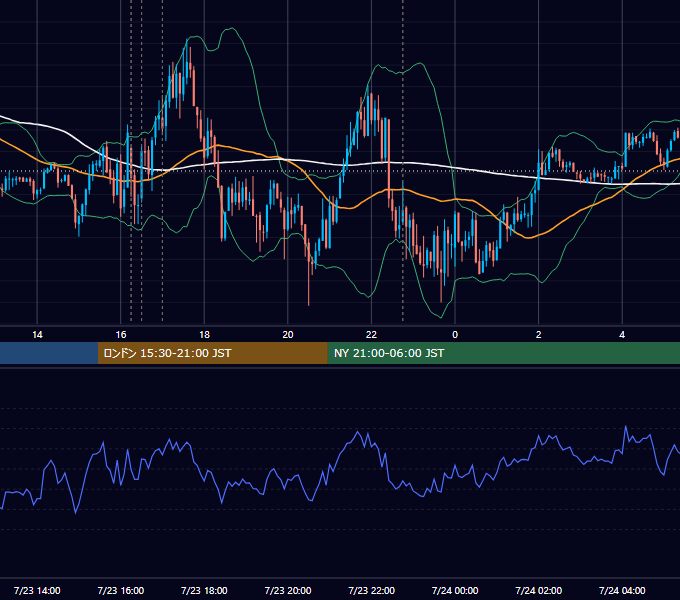Click the 7/23 14:00 date label
680x600 pixels.
37,590
